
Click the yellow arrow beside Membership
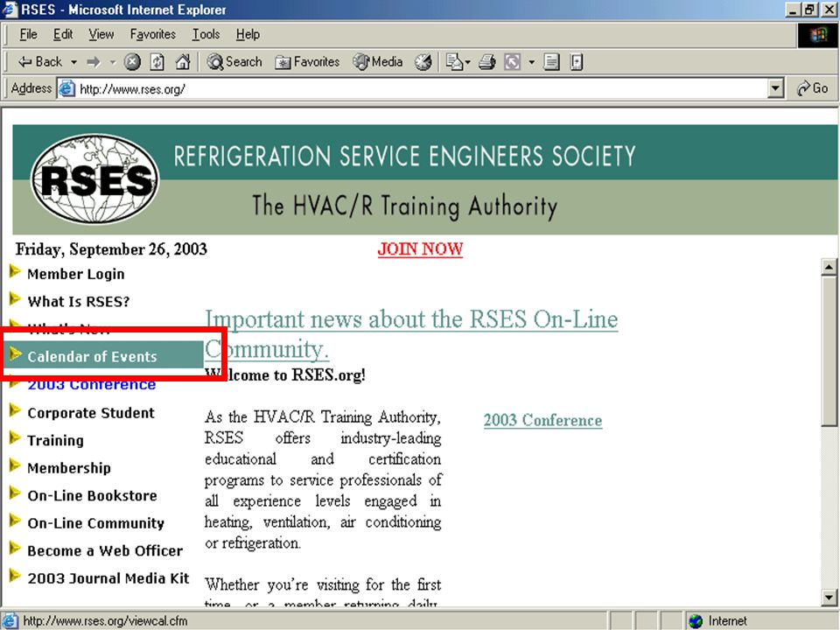point(15,466)
